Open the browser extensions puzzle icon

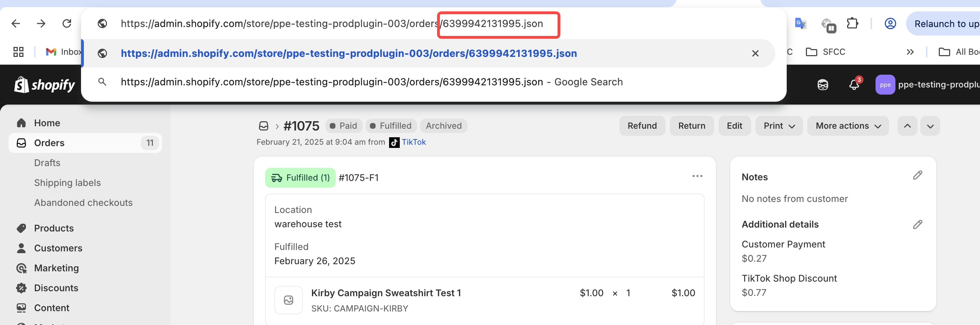tap(852, 23)
